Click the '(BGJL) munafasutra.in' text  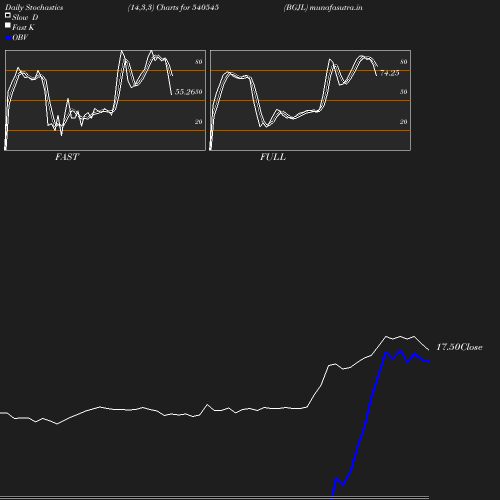pyautogui.click(x=323, y=8)
